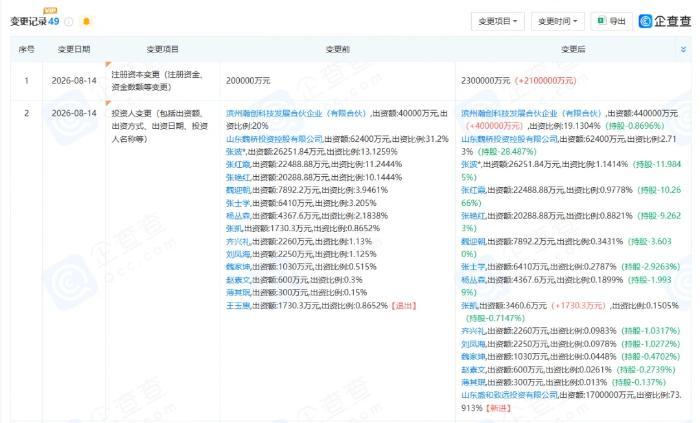Open 刘凤海 link with 0.0978% in 变更后
The width and height of the screenshot is (700, 423).
point(473,344)
